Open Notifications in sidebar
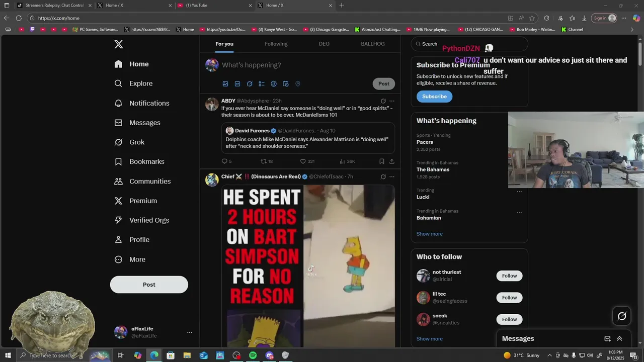Viewport: 644px width, 362px height. (x=142, y=103)
